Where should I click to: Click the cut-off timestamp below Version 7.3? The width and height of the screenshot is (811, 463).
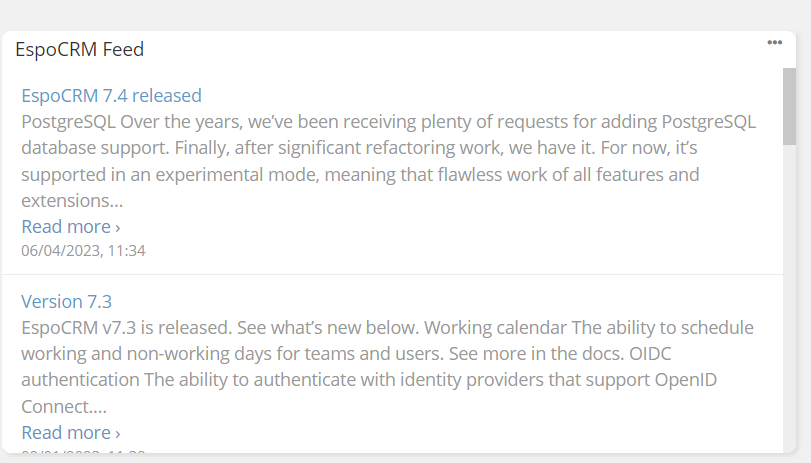[x=83, y=453]
